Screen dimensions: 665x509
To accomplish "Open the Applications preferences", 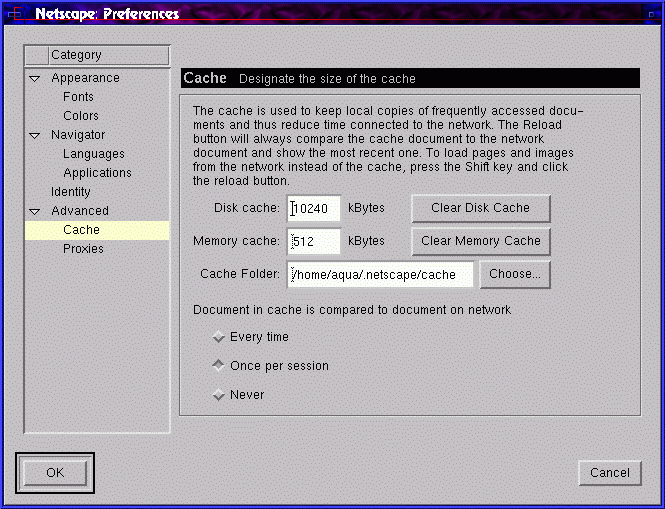I will tap(97, 173).
